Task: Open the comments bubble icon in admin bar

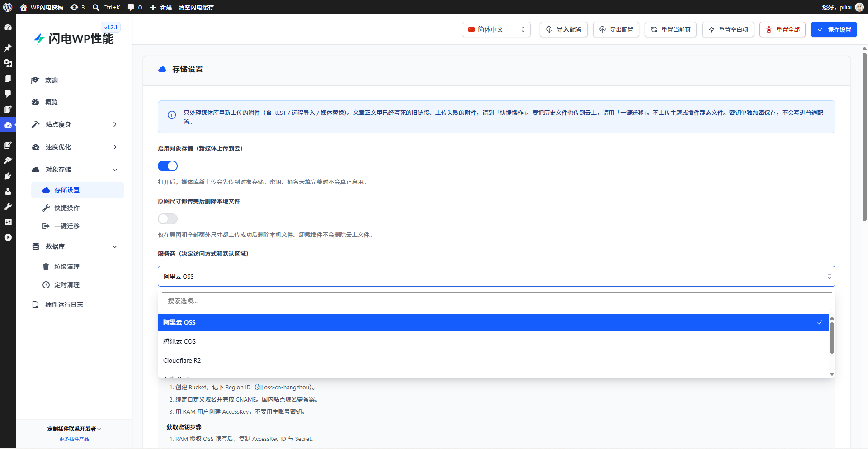Action: 131,7
